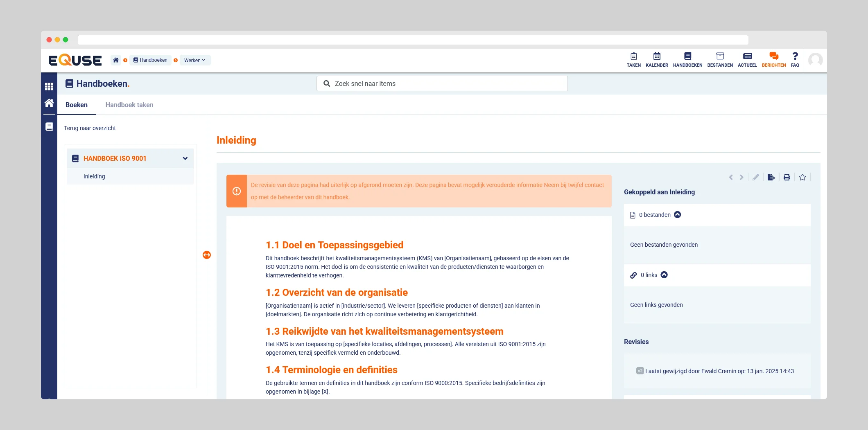This screenshot has height=430, width=868.
Task: Open the Werken dropdown in breadcrumb
Action: (x=195, y=60)
